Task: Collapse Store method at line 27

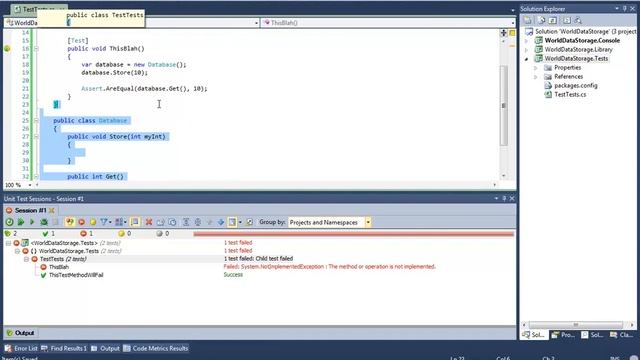Action: click(x=36, y=136)
